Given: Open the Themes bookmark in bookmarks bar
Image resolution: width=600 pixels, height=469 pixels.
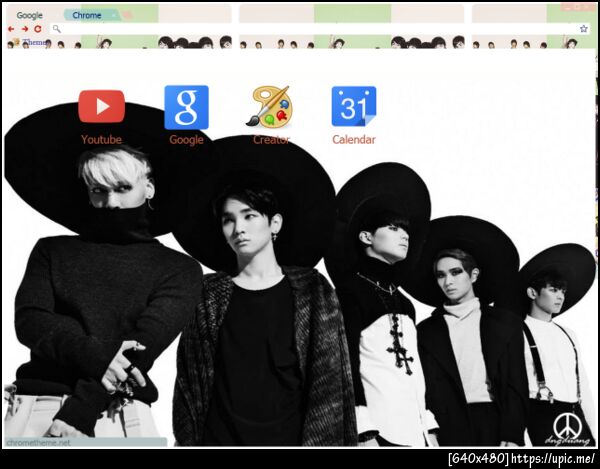Looking at the screenshot, I should point(31,42).
